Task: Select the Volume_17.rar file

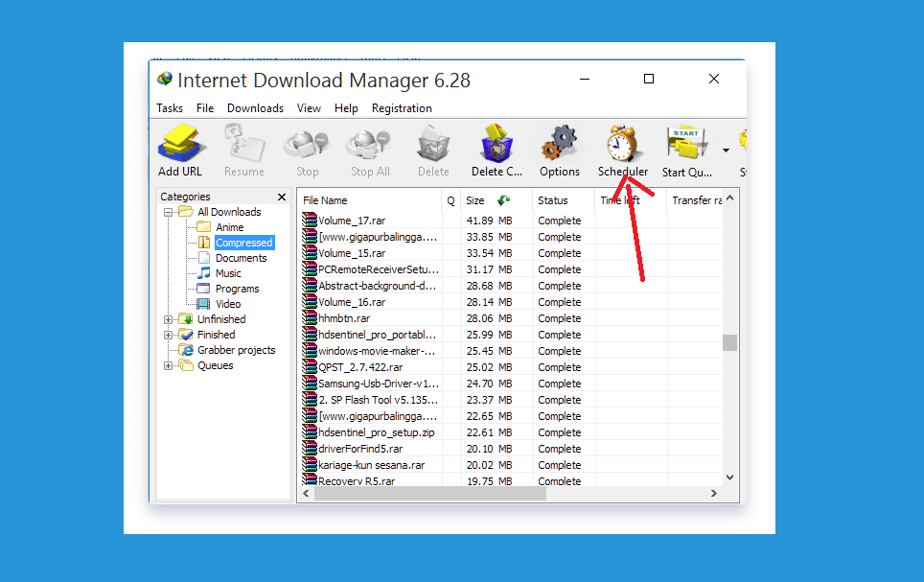Action: (352, 221)
